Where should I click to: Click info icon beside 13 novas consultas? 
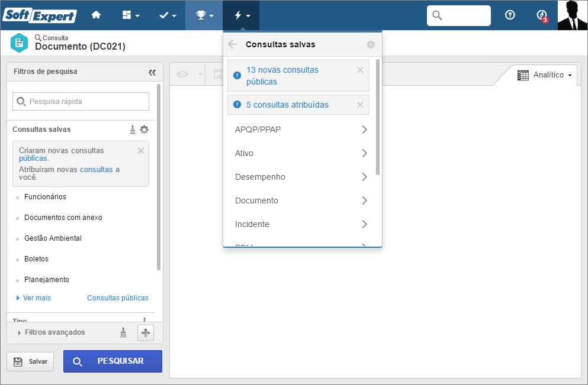pyautogui.click(x=237, y=75)
